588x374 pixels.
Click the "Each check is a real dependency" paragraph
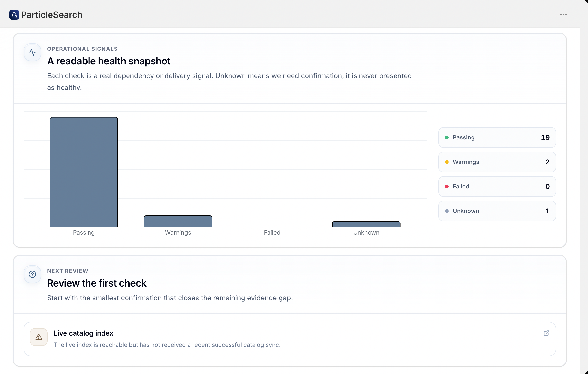tap(230, 82)
